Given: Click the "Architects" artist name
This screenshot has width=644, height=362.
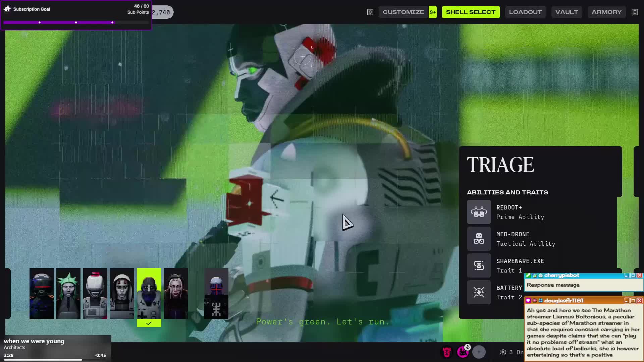Looking at the screenshot, I should (x=14, y=348).
